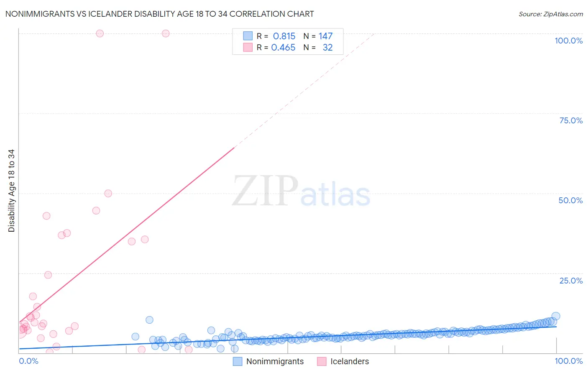Click the Disability Age 18 to 34 axis title
Viewport: 588px width, 373px height.
tap(11, 191)
